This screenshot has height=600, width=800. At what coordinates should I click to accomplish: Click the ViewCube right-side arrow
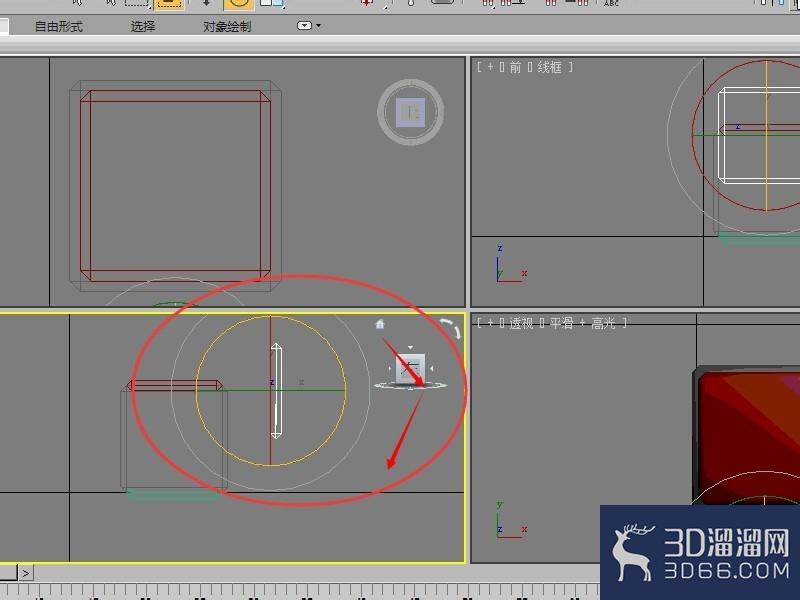pos(432,368)
